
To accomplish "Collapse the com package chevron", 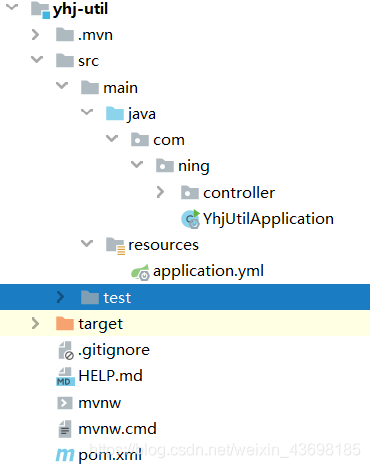I will pos(112,138).
